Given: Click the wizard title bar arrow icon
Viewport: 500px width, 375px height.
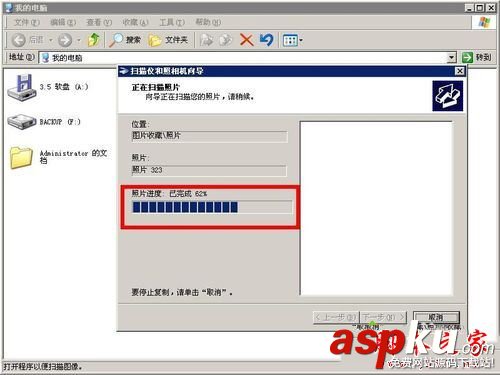Looking at the screenshot, I should pyautogui.click(x=124, y=71).
